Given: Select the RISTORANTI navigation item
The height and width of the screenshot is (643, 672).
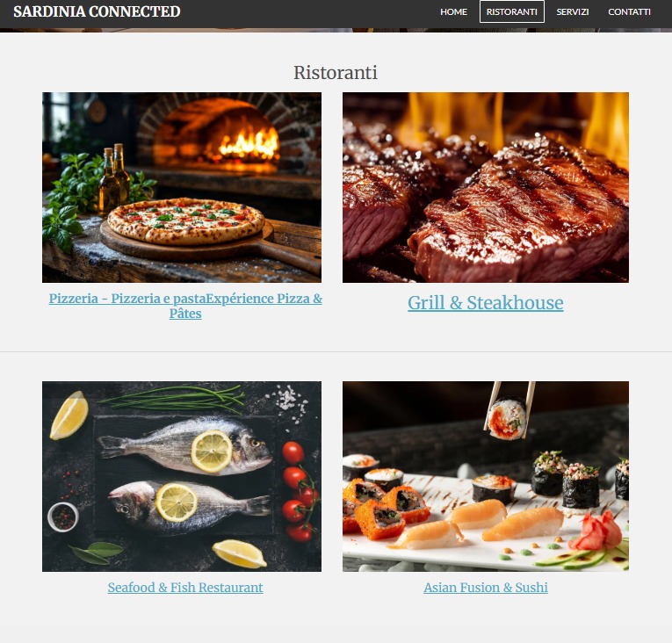Looking at the screenshot, I should [512, 11].
